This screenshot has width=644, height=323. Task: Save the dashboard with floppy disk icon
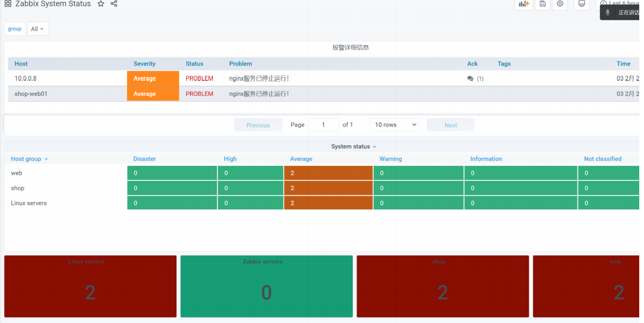coord(542,4)
